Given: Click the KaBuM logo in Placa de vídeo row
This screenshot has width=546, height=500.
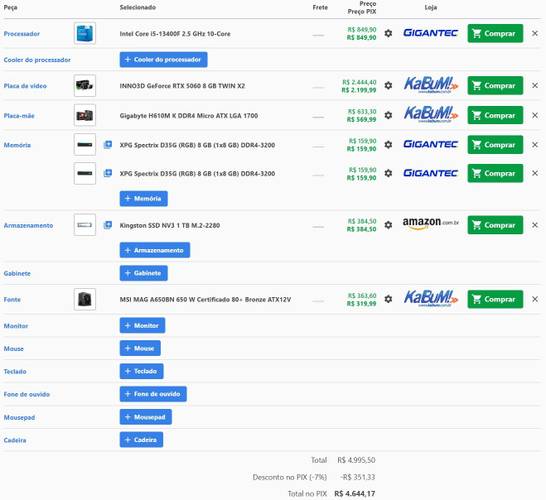Looking at the screenshot, I should click(430, 85).
